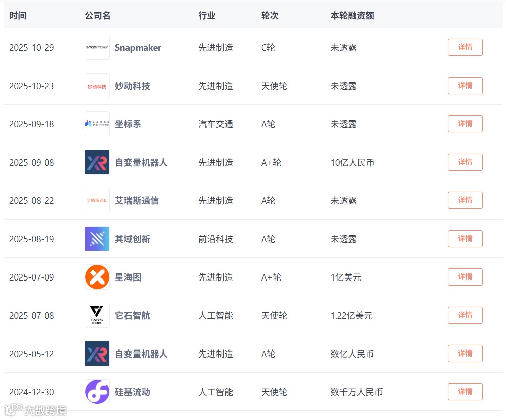The height and width of the screenshot is (420, 506).
Task: Click the 妙动科技 logo thumbnail
Action: [x=97, y=86]
